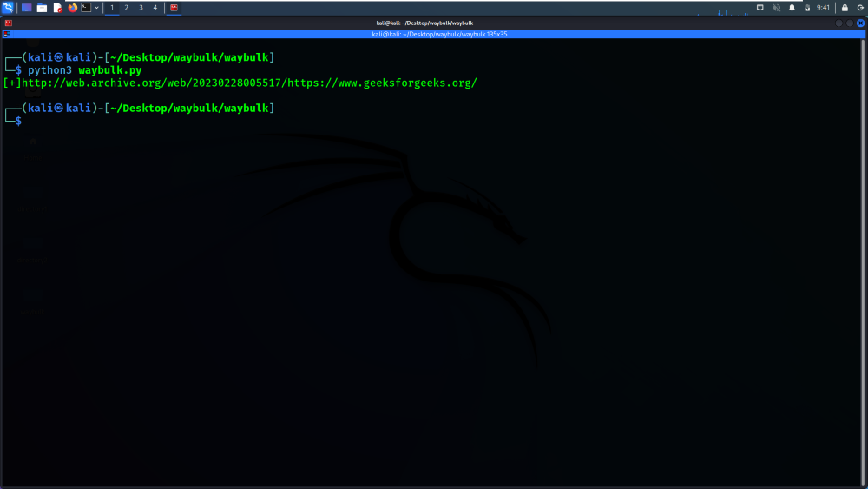Launch Firefox from the panel

tap(73, 8)
